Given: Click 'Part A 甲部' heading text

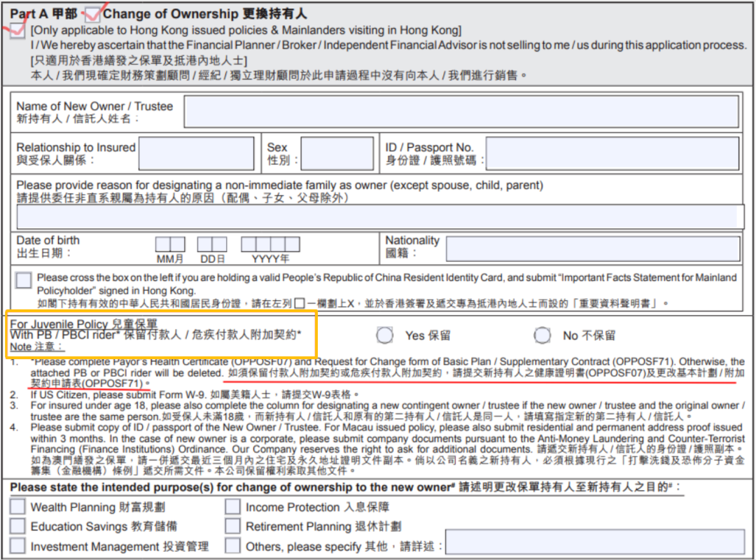Looking at the screenshot, I should pos(43,14).
